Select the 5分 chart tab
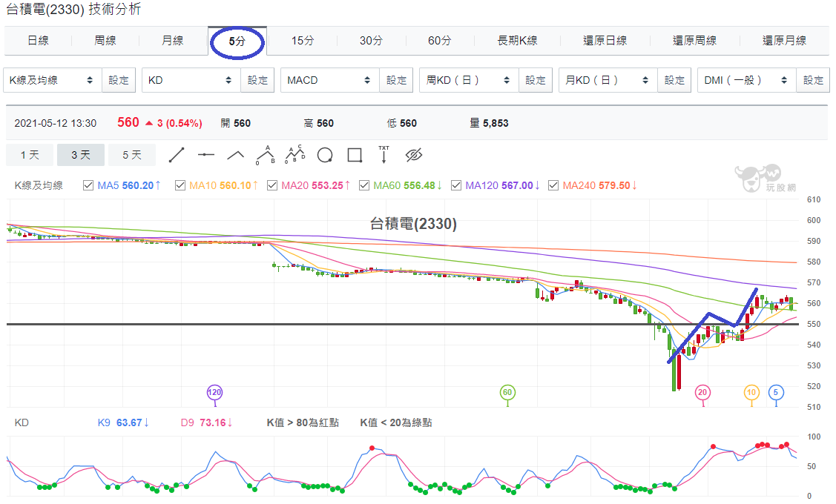The height and width of the screenshot is (504, 836). [237, 41]
